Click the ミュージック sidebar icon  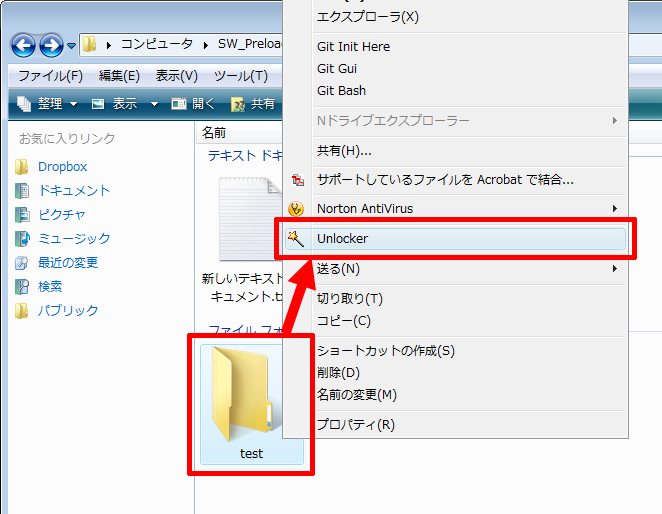pos(22,238)
